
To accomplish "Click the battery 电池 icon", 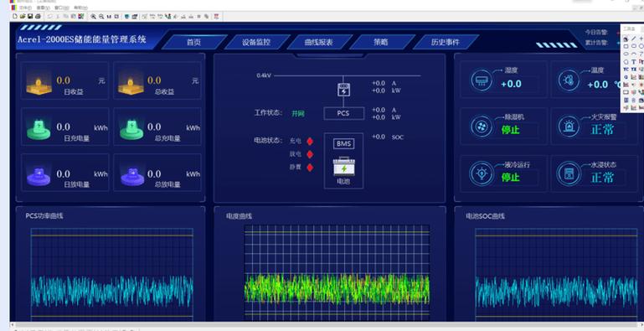I will pyautogui.click(x=343, y=167).
